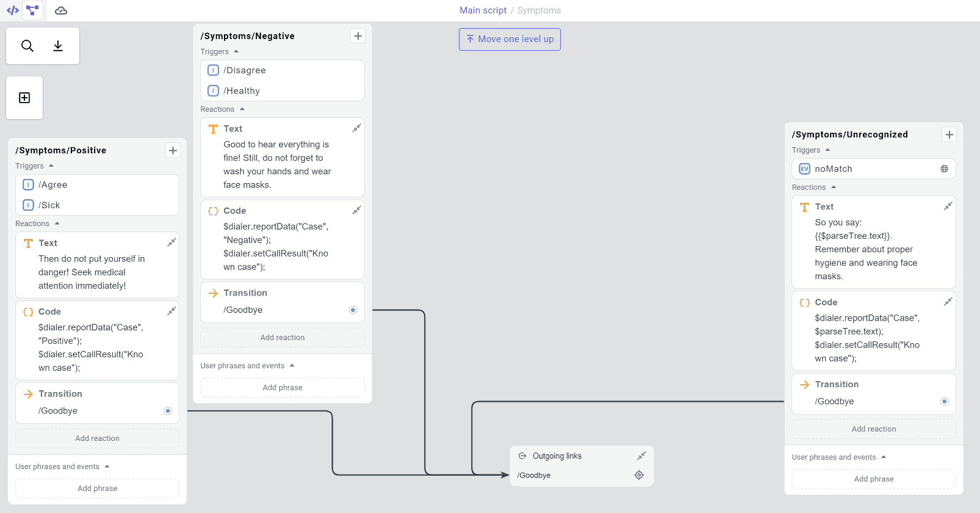Select Negative state /Goodbye transition connector
This screenshot has height=513, width=980.
(353, 310)
